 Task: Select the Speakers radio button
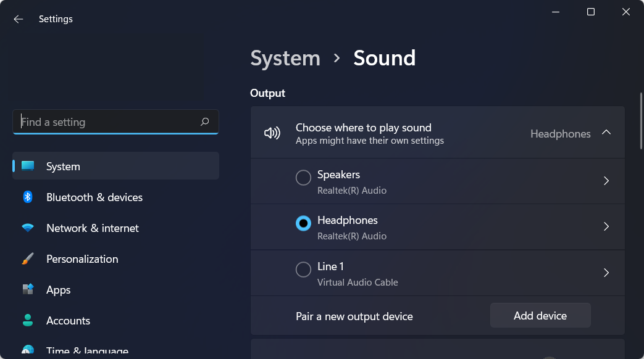click(x=303, y=178)
